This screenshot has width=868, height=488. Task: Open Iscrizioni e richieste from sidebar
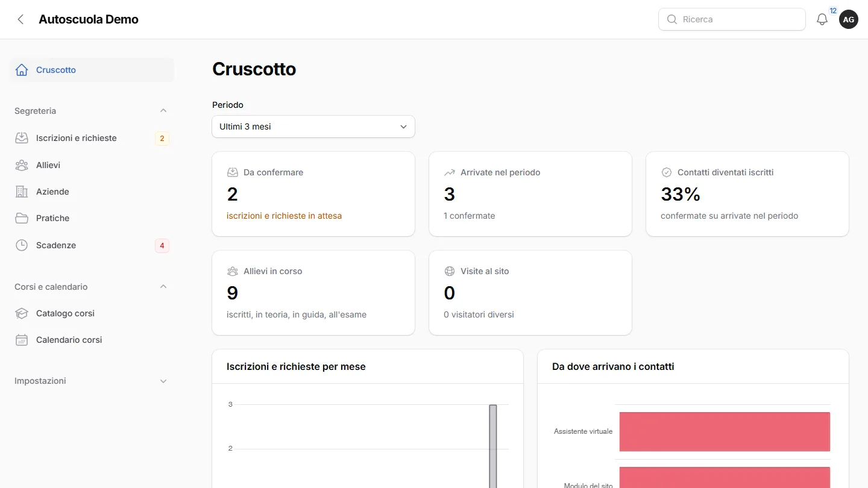point(92,138)
